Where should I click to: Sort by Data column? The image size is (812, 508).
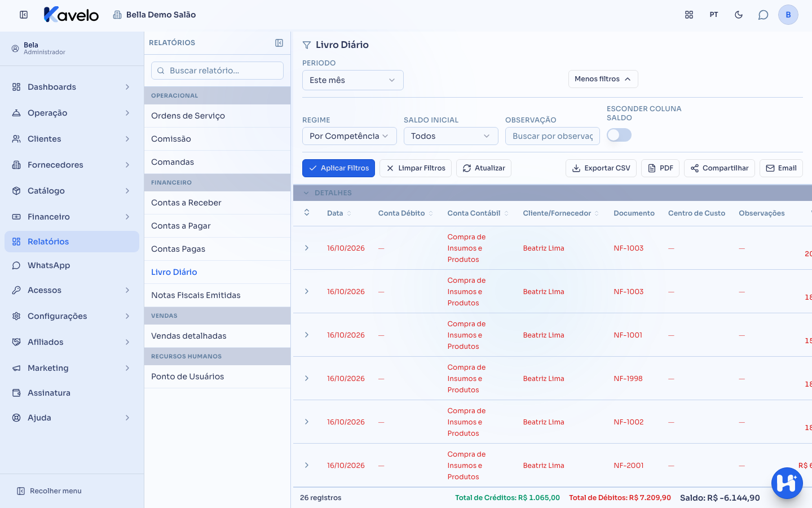pos(339,213)
